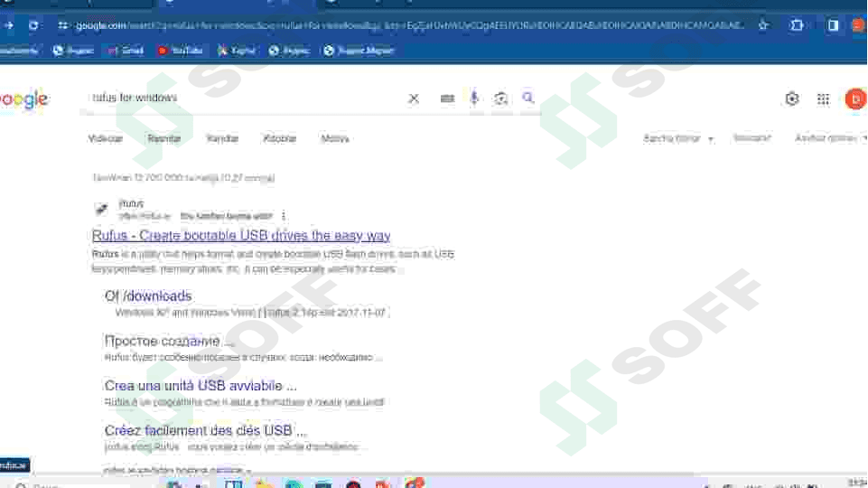
Task: Open Google quick settings gear
Action: 792,99
